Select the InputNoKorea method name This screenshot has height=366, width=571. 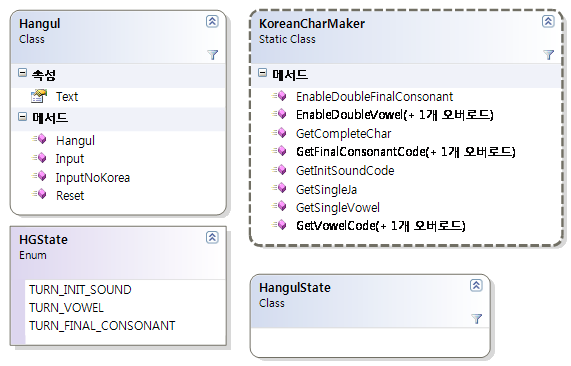(x=93, y=177)
